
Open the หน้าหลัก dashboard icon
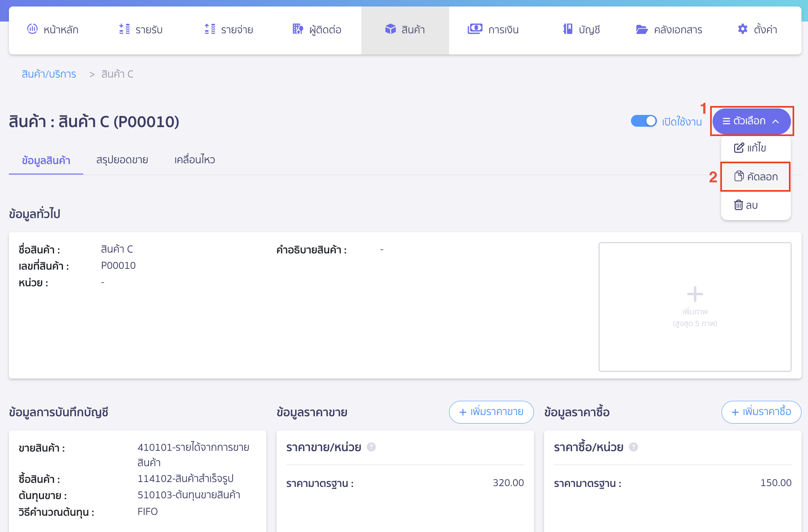tap(32, 29)
